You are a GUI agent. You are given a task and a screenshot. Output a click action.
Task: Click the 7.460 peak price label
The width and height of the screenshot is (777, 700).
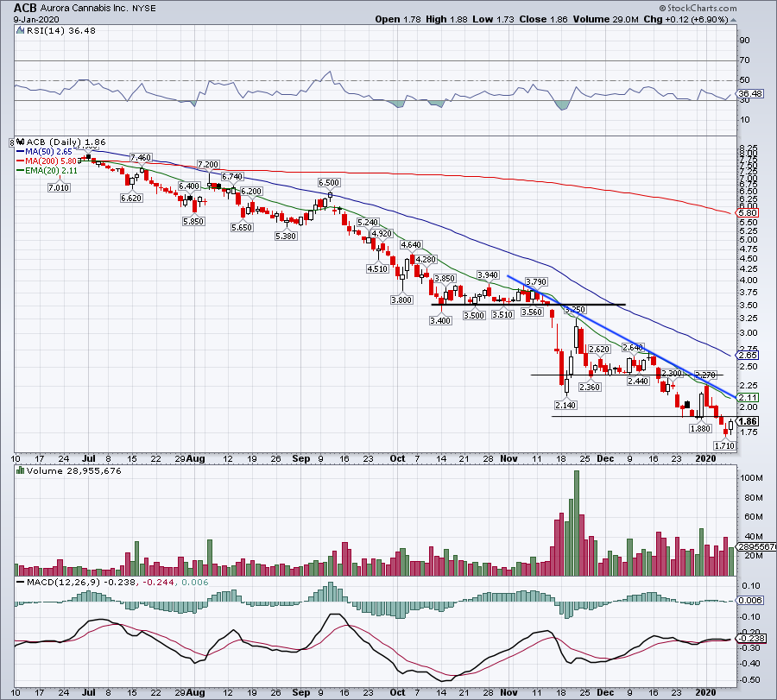[141, 158]
